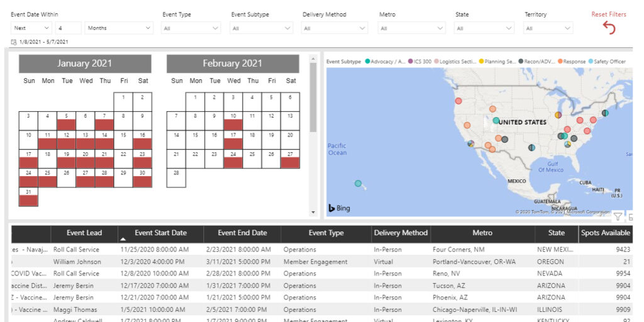Click the up arrow of calendar scrollbar
Viewport: 644px width, 322px height.
click(x=313, y=57)
